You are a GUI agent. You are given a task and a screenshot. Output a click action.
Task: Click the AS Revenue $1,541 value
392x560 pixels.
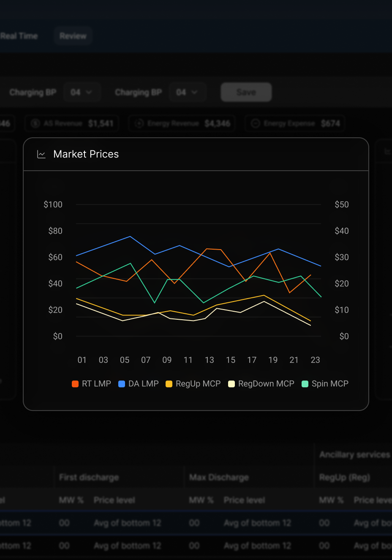point(101,123)
